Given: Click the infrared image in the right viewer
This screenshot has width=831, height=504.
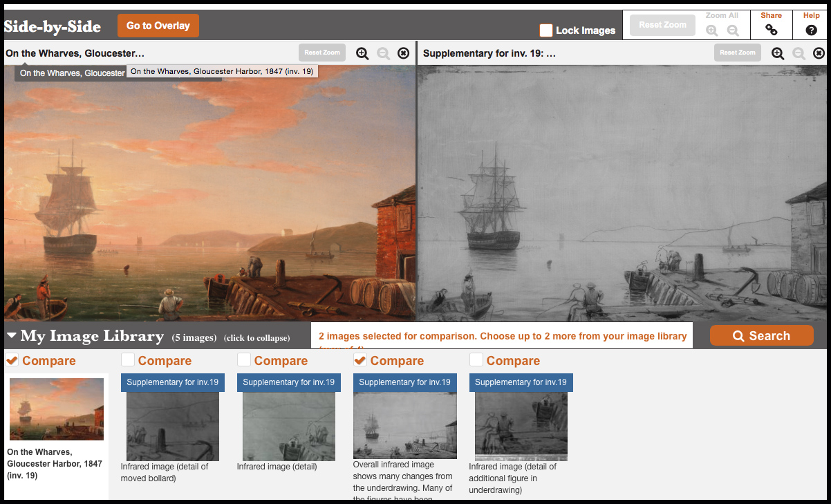Looking at the screenshot, I should (x=622, y=194).
